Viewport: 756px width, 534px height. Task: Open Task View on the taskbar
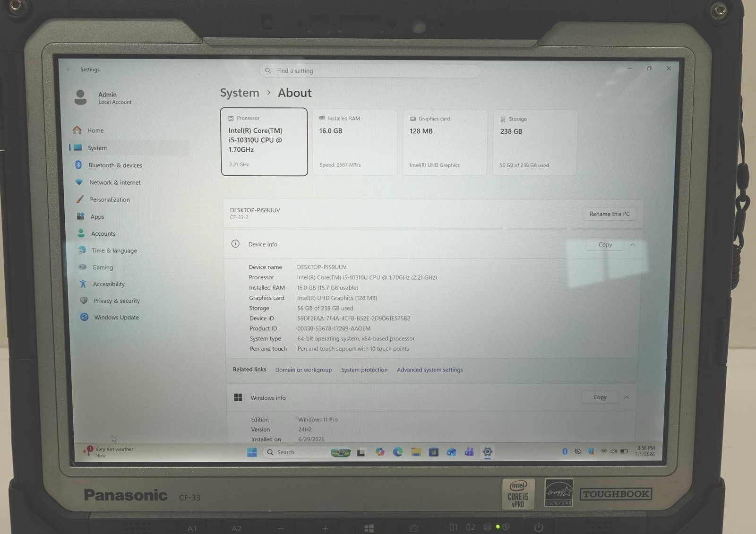click(x=361, y=452)
